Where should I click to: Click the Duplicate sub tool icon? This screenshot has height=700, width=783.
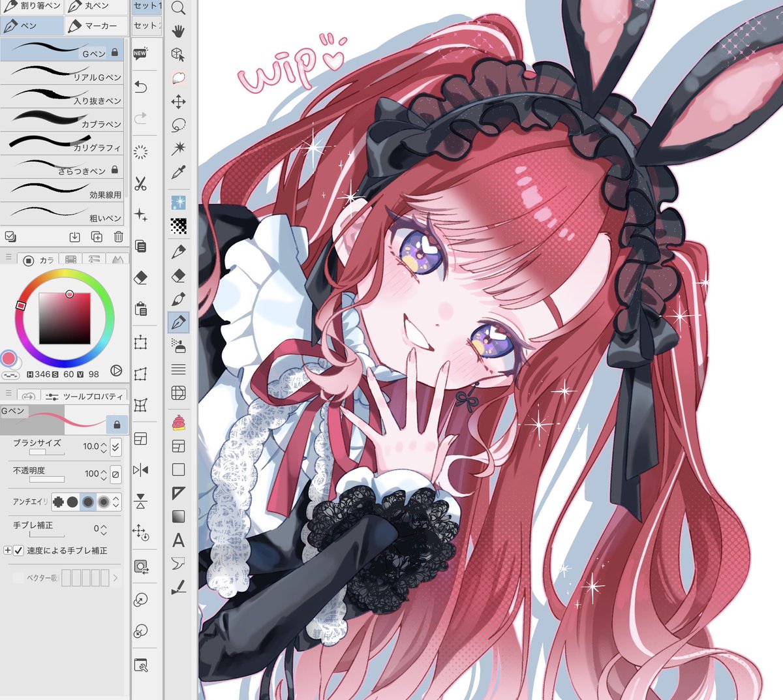(97, 237)
